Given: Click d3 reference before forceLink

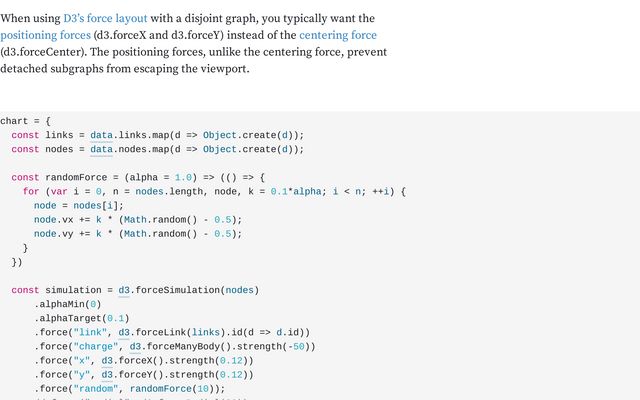Looking at the screenshot, I should point(124,332).
